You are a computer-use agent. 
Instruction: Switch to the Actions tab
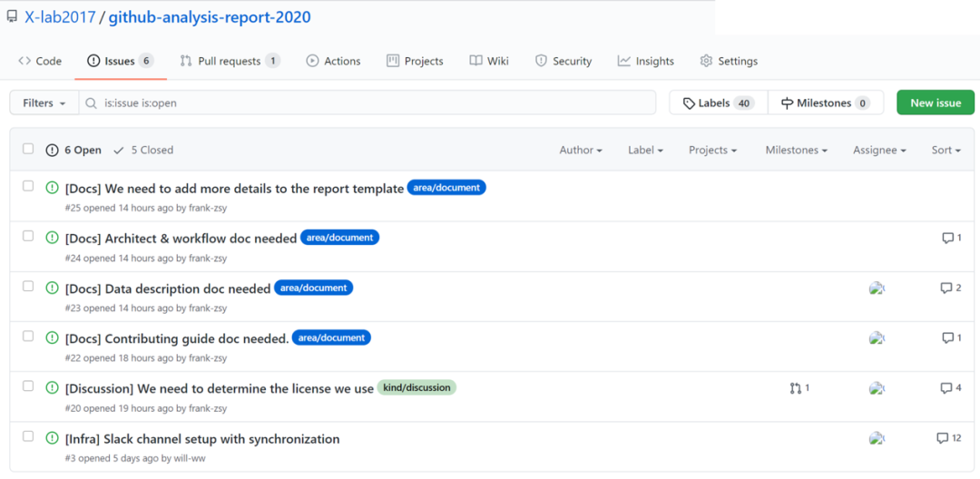(333, 61)
